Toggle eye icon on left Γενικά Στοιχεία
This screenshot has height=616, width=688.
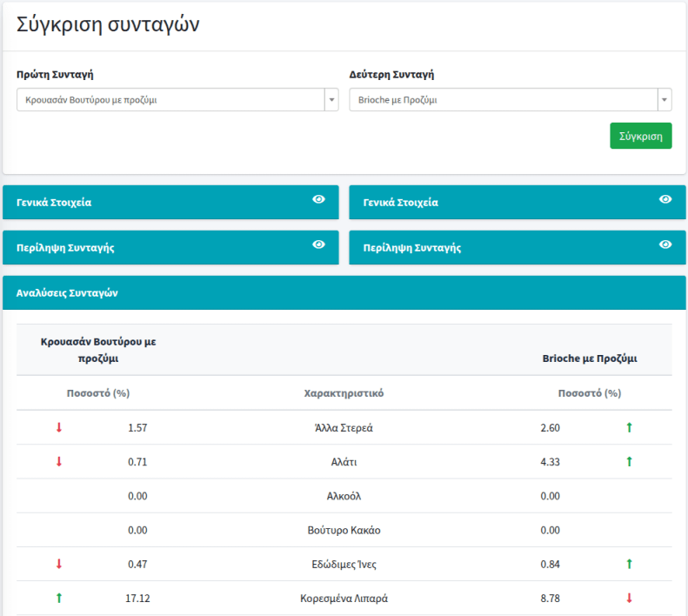tap(319, 199)
